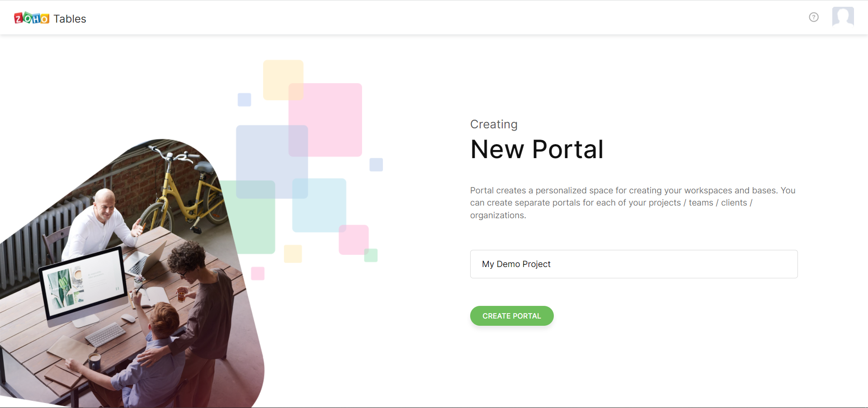Open the user profile avatar
868x408 pixels.
[x=843, y=17]
